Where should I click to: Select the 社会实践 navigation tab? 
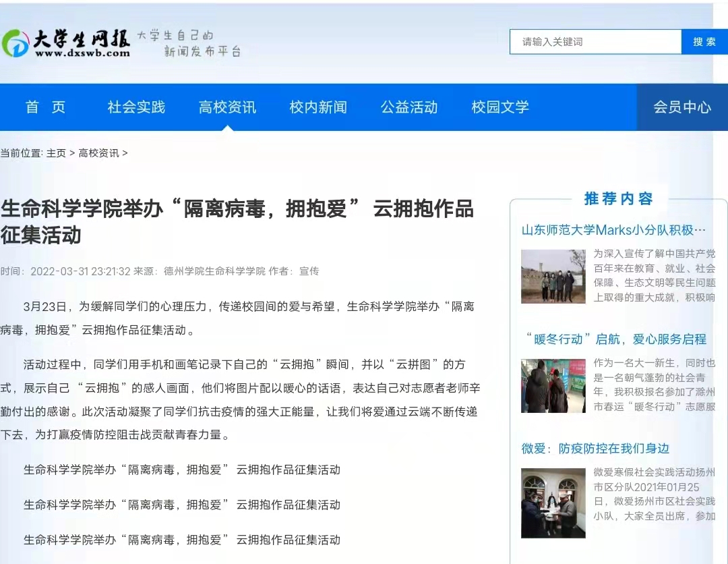pyautogui.click(x=135, y=107)
